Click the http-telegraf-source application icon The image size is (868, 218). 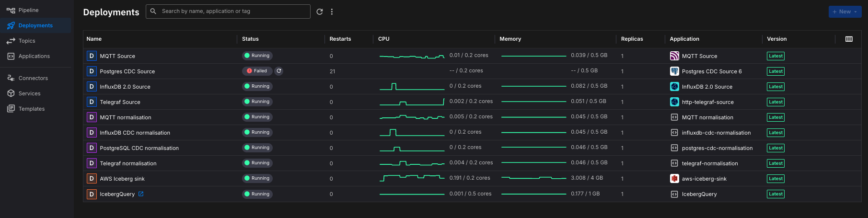click(674, 102)
